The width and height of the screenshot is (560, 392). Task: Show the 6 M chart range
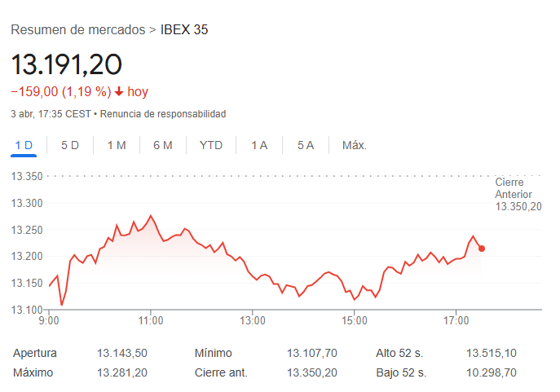click(x=163, y=146)
